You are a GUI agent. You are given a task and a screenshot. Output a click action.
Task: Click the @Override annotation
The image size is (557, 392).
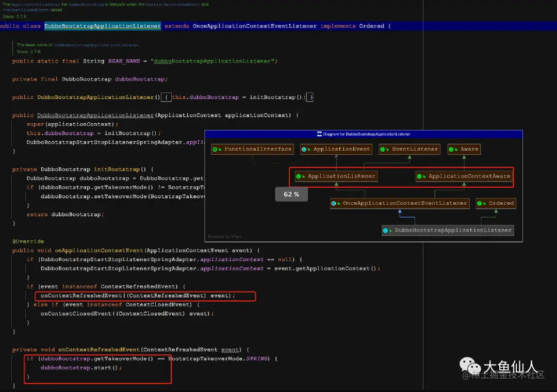click(x=28, y=241)
